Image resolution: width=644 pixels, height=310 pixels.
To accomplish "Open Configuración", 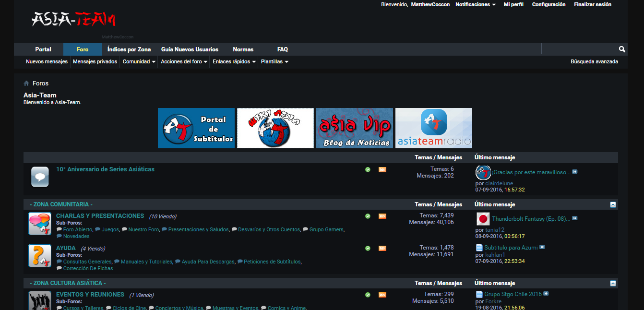I will pyautogui.click(x=549, y=4).
